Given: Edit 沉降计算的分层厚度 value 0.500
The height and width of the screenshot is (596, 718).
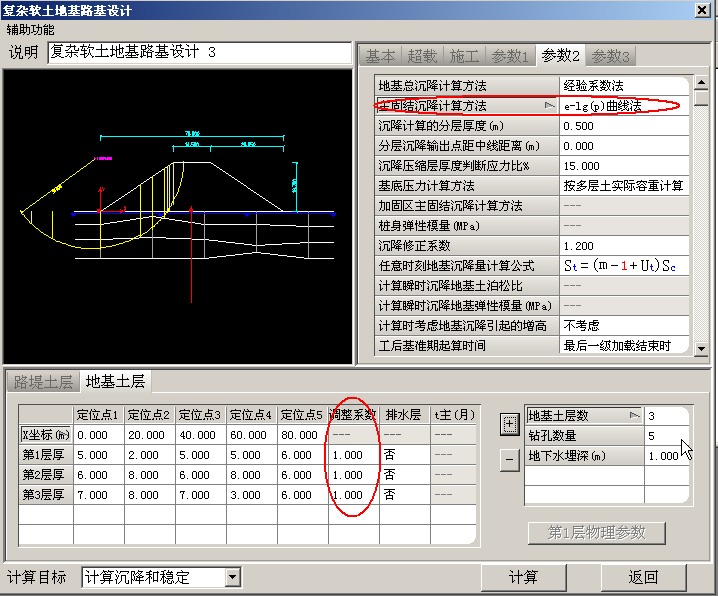Looking at the screenshot, I should tap(624, 126).
